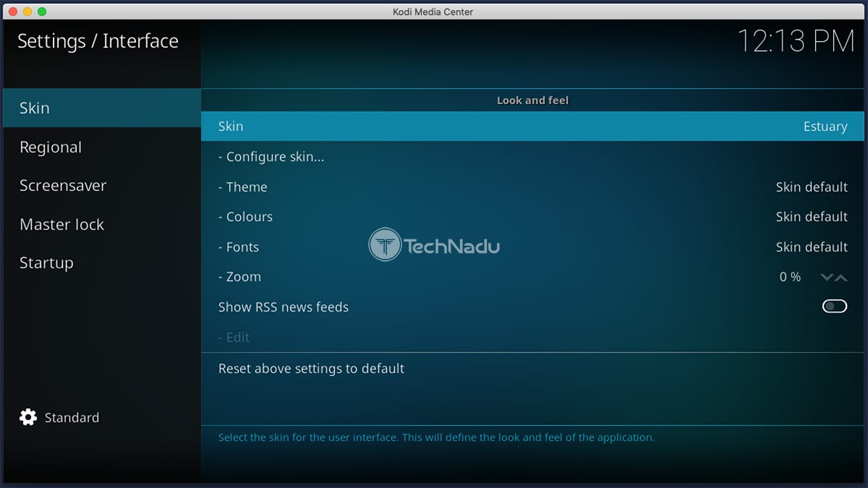Click the skin description help text

436,437
